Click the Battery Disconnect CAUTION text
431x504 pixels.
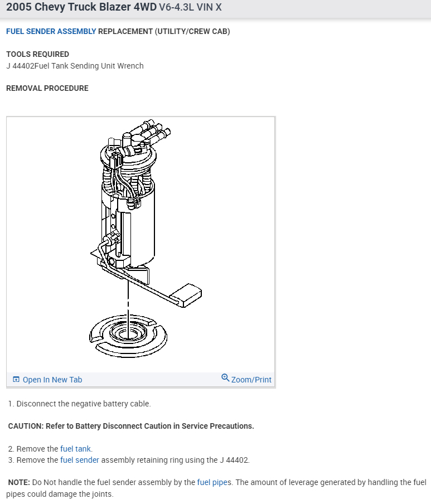point(131,426)
